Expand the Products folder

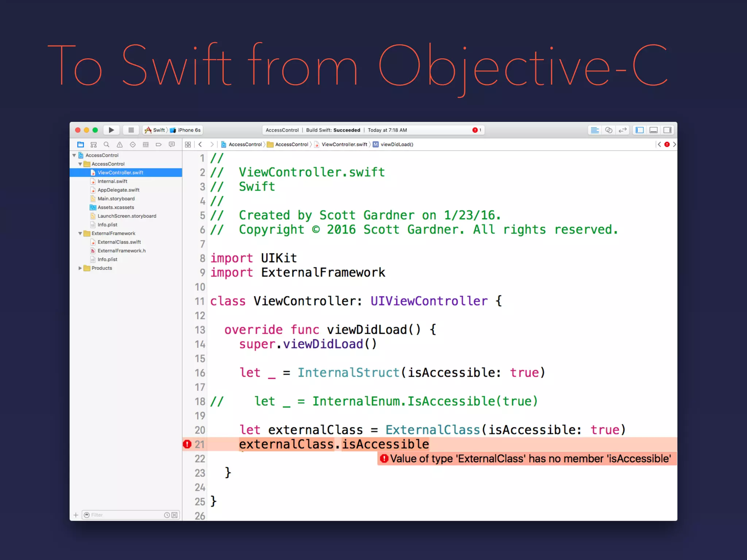(x=80, y=268)
